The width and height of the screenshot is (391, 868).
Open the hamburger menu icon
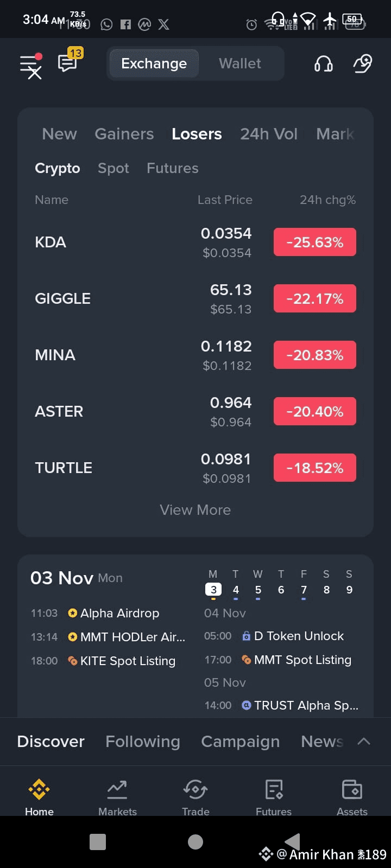pos(31,66)
